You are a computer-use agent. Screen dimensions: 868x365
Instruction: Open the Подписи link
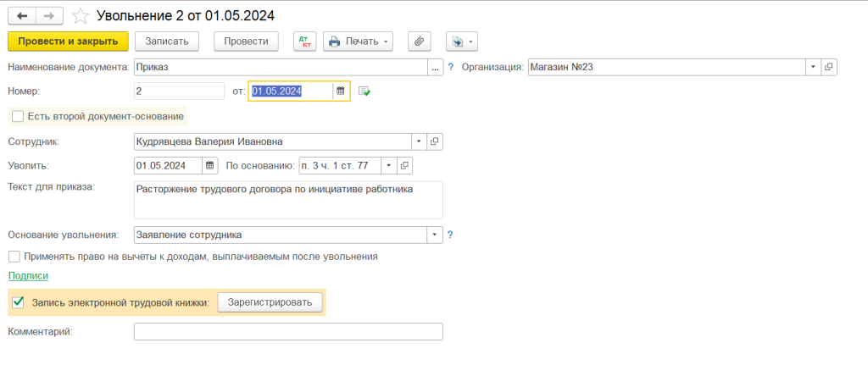tap(28, 276)
